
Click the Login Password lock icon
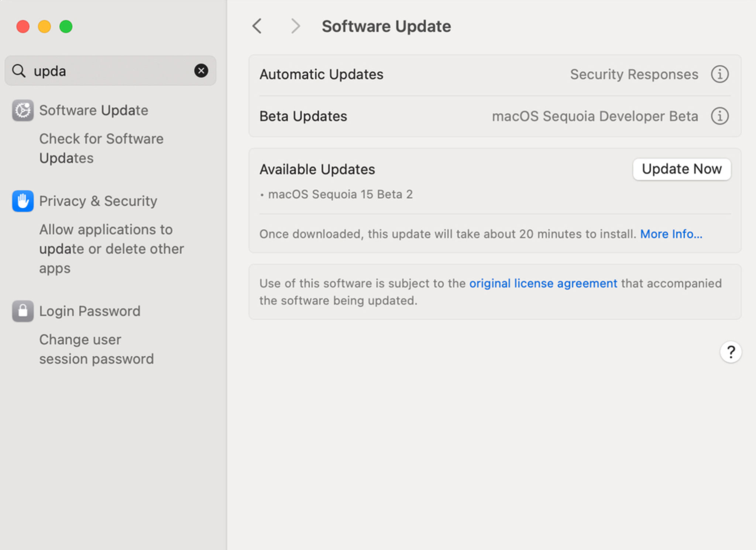[x=23, y=311]
